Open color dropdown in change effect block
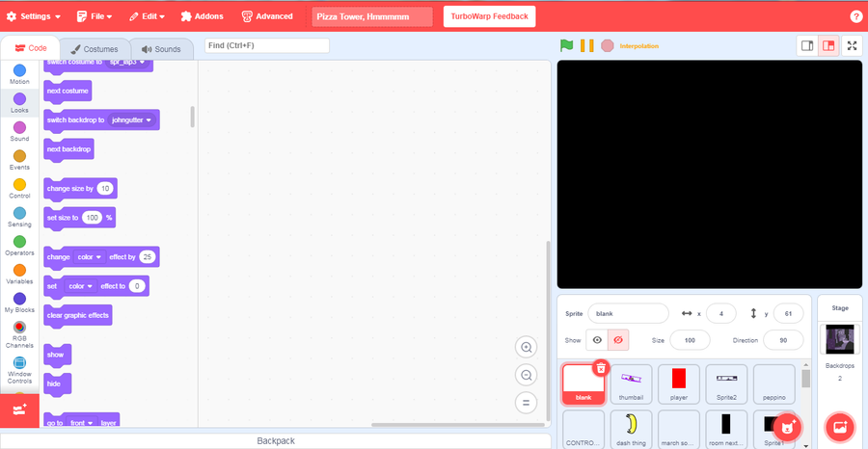Image resolution: width=868 pixels, height=449 pixels. click(89, 257)
